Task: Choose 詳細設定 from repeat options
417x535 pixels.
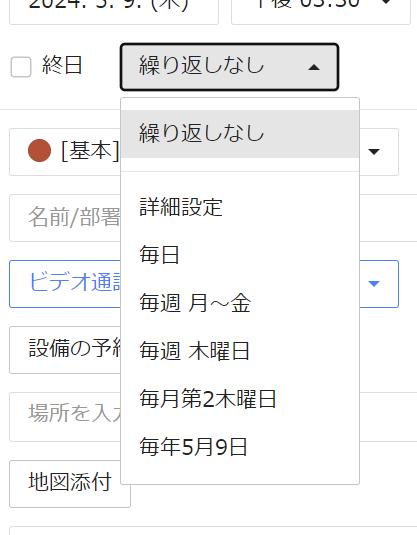Action: coord(240,207)
